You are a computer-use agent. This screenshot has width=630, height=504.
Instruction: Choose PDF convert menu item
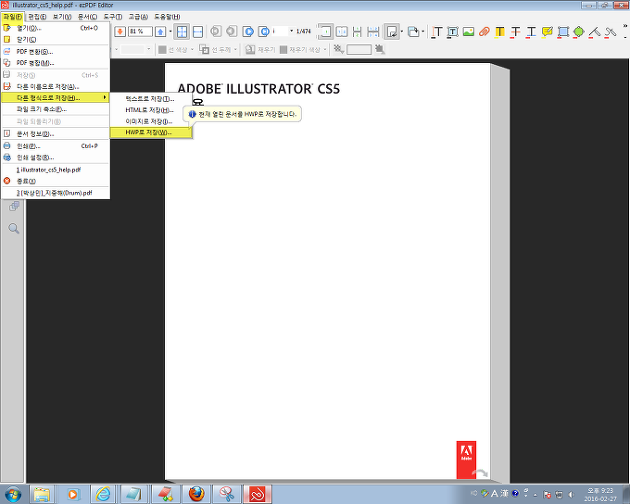pos(55,51)
